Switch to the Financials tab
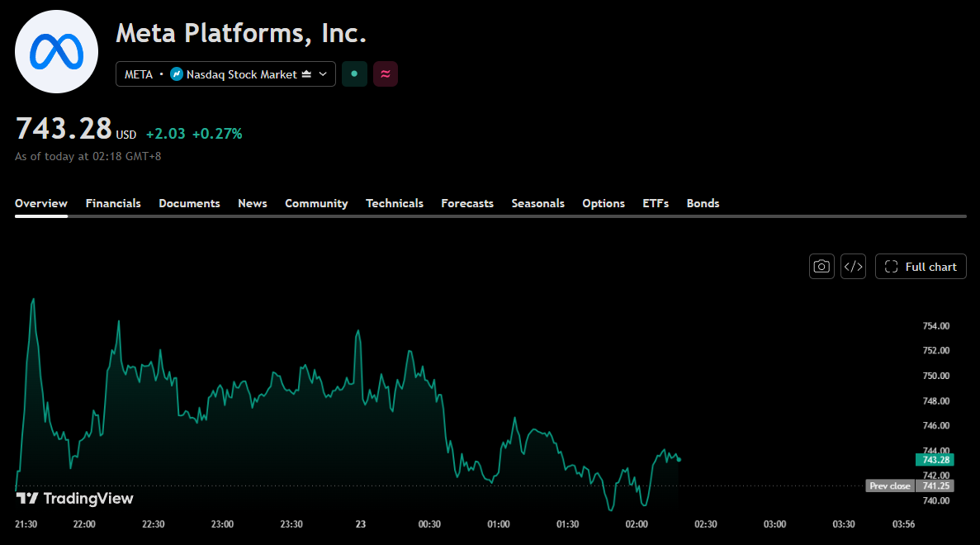Image resolution: width=980 pixels, height=545 pixels. pyautogui.click(x=113, y=203)
